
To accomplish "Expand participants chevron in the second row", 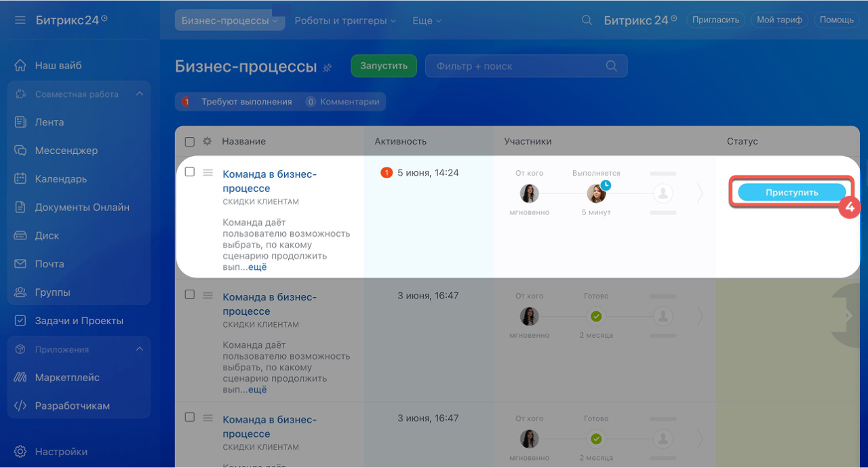I will (x=701, y=316).
